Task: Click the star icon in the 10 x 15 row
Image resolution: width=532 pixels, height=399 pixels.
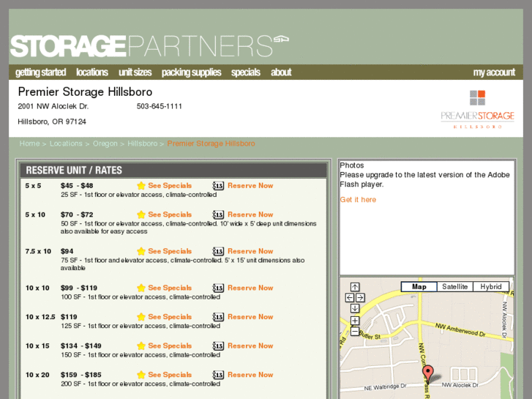Action: [x=141, y=346]
